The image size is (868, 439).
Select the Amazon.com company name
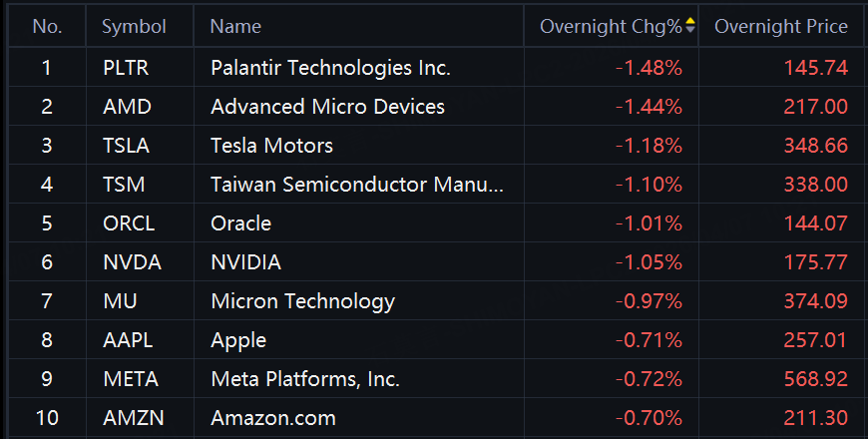[x=273, y=418]
